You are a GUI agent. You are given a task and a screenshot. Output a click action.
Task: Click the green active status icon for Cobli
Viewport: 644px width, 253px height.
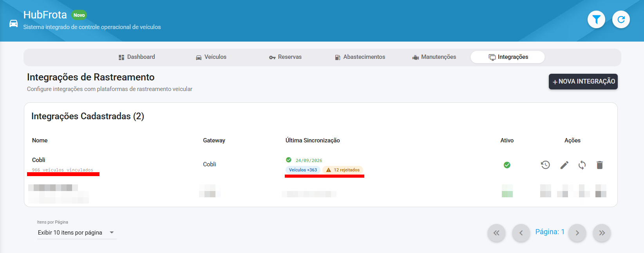tap(507, 165)
